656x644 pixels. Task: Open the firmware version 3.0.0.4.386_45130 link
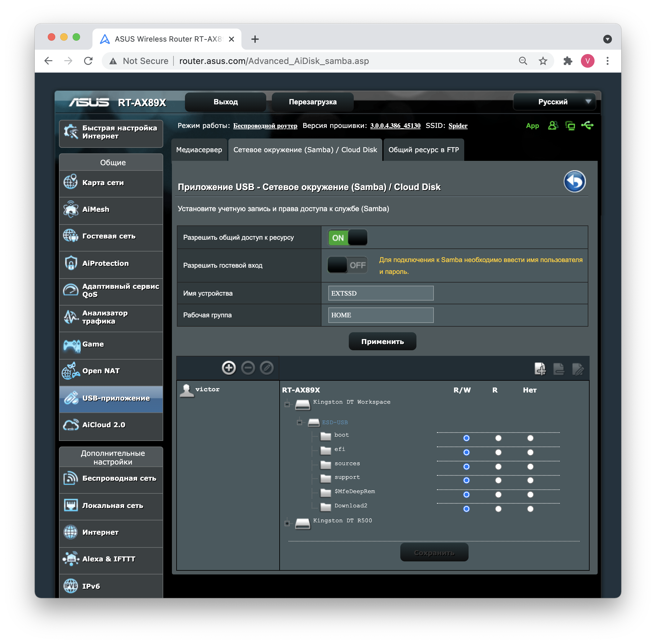(x=395, y=126)
